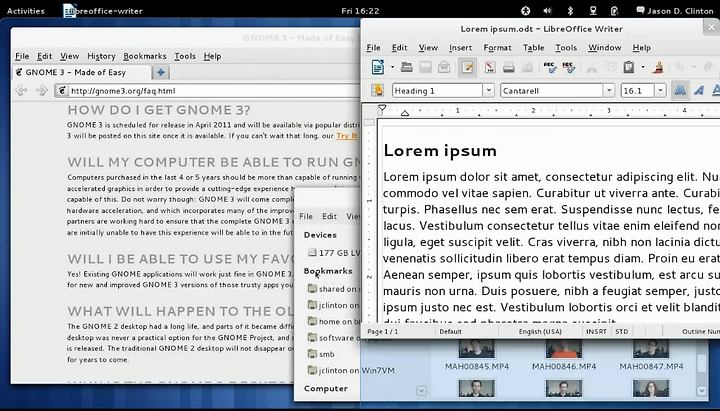Open the Insert menu in Writer

[460, 48]
